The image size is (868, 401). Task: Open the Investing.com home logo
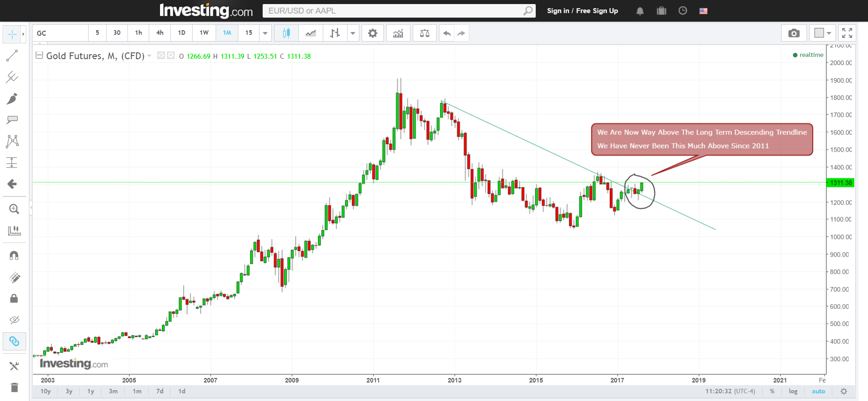[206, 11]
